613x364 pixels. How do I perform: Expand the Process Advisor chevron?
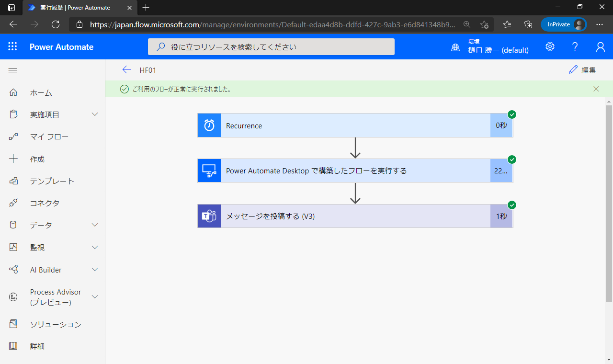[95, 297]
